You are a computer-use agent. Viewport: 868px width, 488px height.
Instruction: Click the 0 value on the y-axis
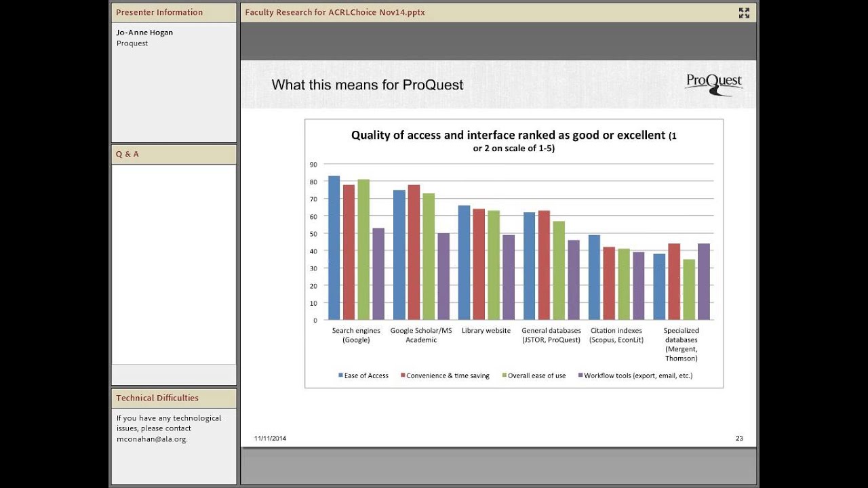click(315, 320)
